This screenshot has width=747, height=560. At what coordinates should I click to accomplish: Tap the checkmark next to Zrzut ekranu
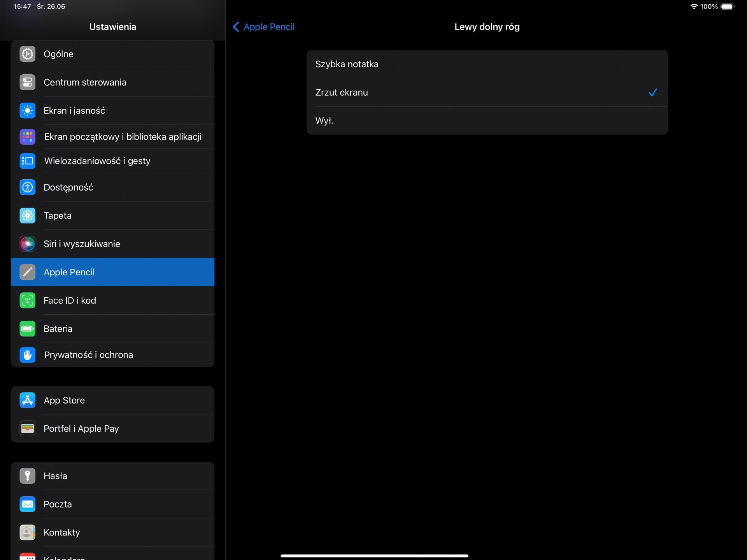pos(653,93)
